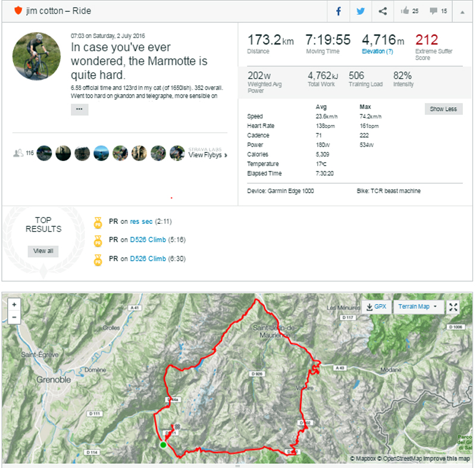
Task: Expand the description with the ellipsis button
Action: pyautogui.click(x=79, y=110)
